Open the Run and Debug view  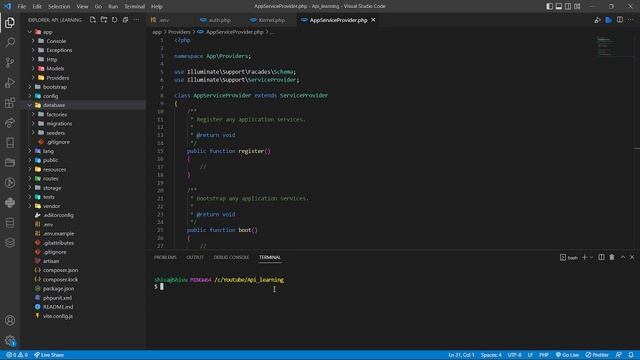tap(10, 82)
